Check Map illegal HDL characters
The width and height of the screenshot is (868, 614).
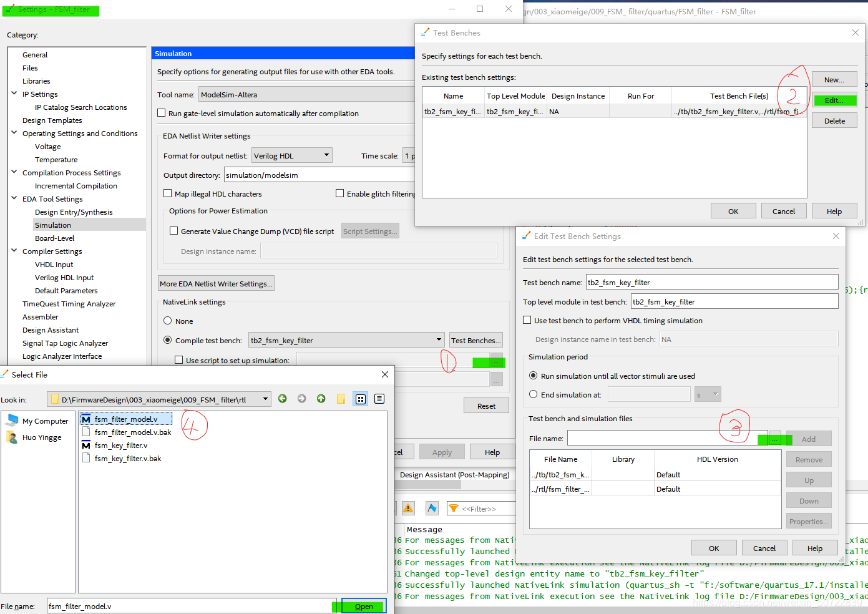[x=167, y=193]
